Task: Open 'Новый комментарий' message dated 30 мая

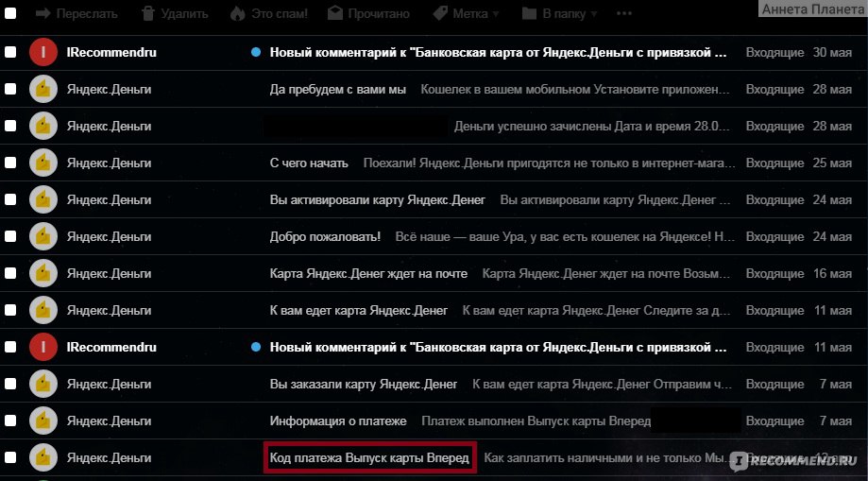Action: point(498,53)
